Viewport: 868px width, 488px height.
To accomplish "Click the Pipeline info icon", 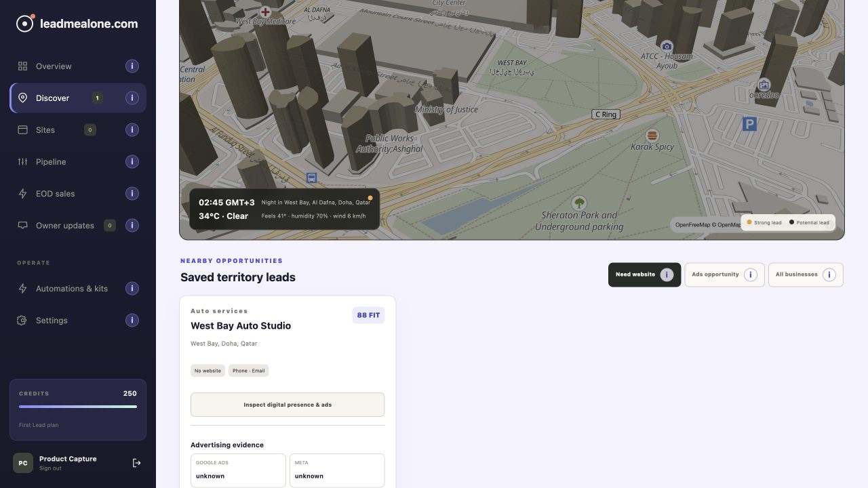I will click(132, 161).
